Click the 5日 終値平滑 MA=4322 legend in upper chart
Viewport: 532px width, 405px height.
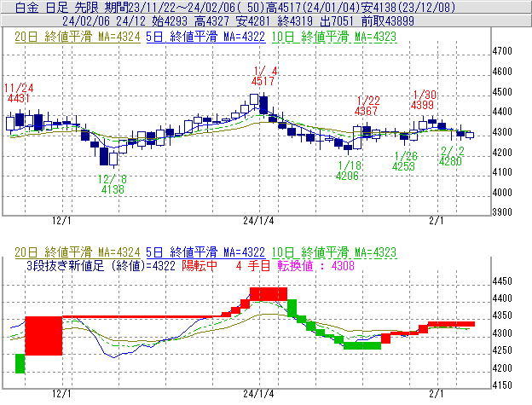click(x=205, y=37)
